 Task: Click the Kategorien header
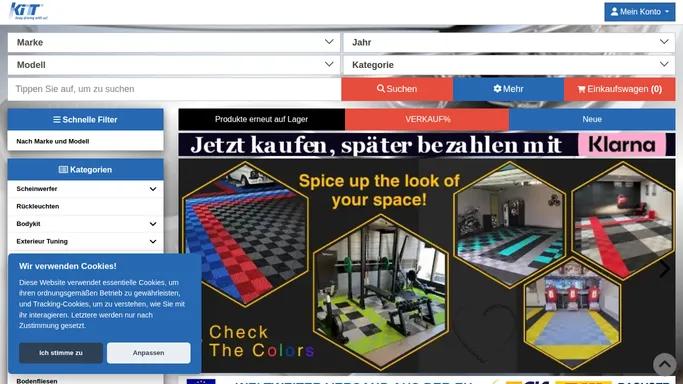(x=85, y=170)
